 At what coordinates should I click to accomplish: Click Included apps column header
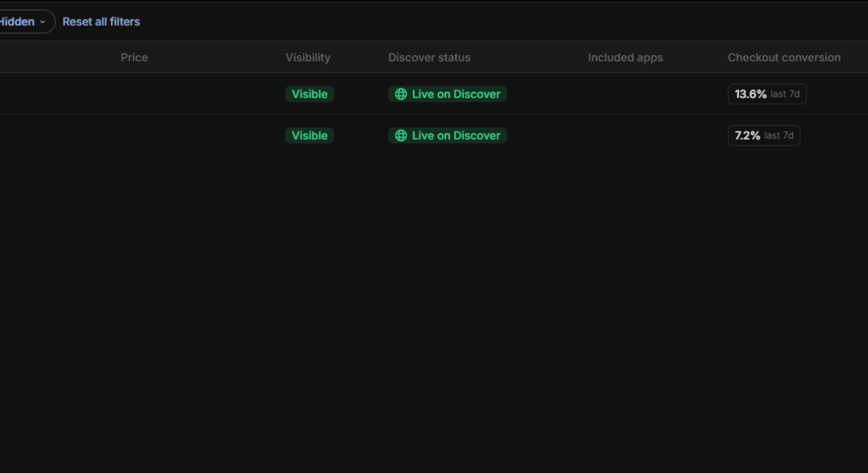[625, 57]
